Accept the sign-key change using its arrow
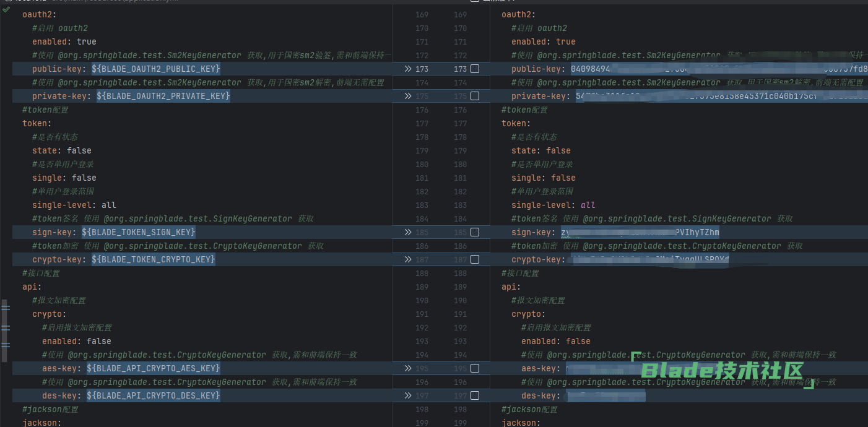868x427 pixels. [408, 232]
